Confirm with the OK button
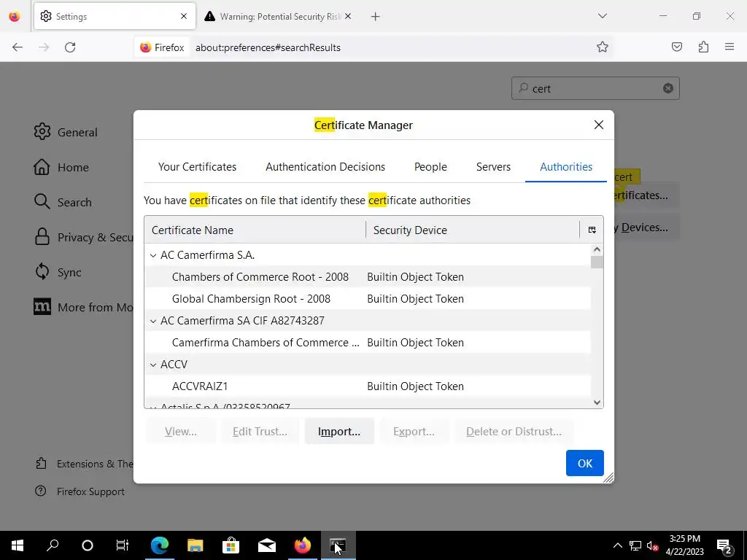The width and height of the screenshot is (747, 560). tap(584, 463)
